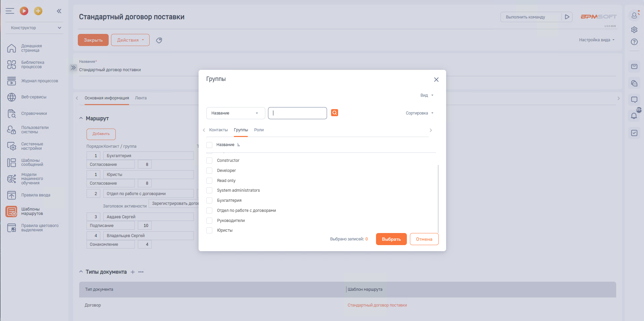Check the System administrators checkbox
644x321 pixels.
(x=209, y=190)
